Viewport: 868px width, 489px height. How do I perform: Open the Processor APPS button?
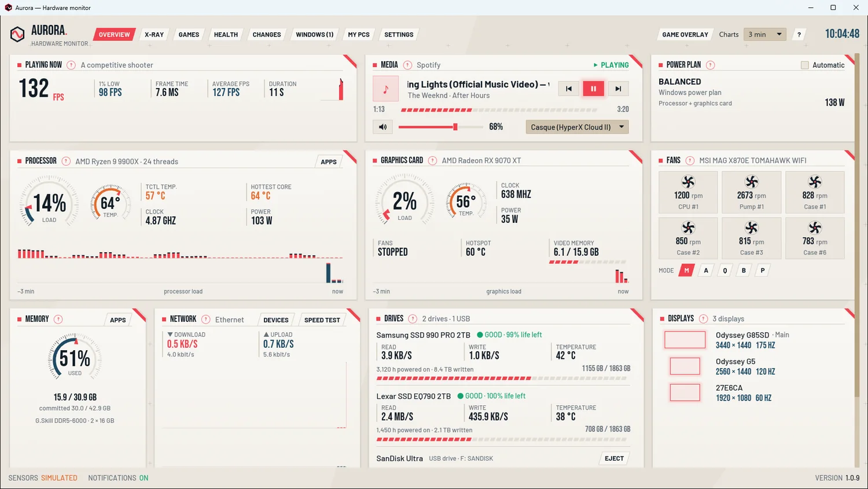coord(328,161)
